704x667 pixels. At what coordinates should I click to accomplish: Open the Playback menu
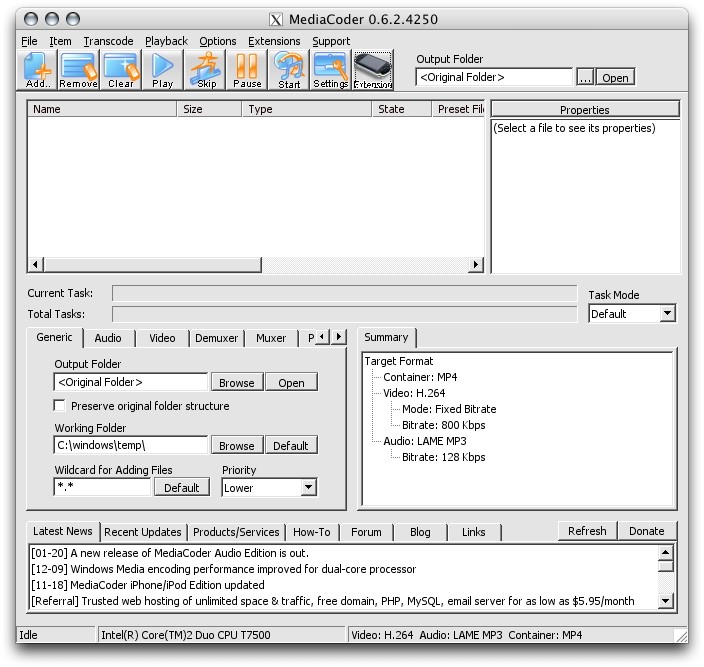point(166,41)
